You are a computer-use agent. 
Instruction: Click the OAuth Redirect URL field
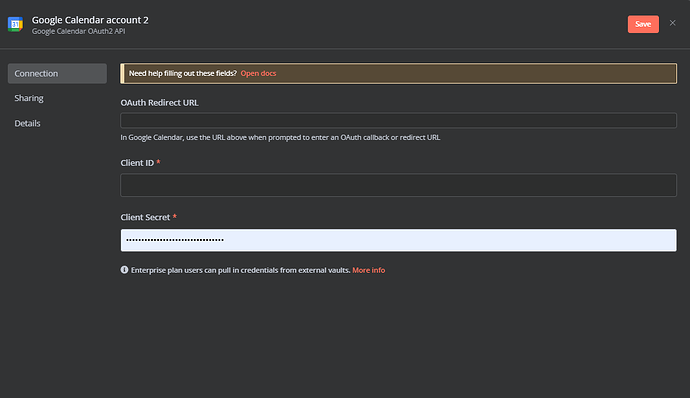point(398,121)
